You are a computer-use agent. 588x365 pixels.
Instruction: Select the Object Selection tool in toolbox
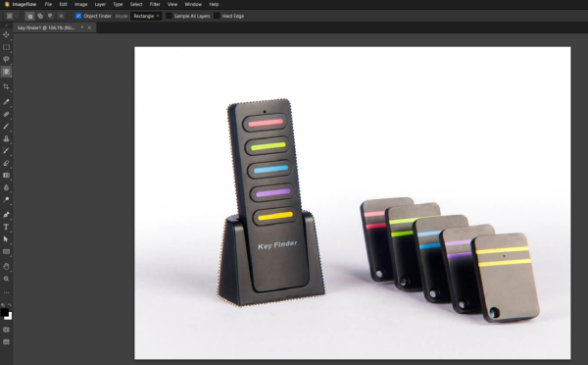point(6,72)
